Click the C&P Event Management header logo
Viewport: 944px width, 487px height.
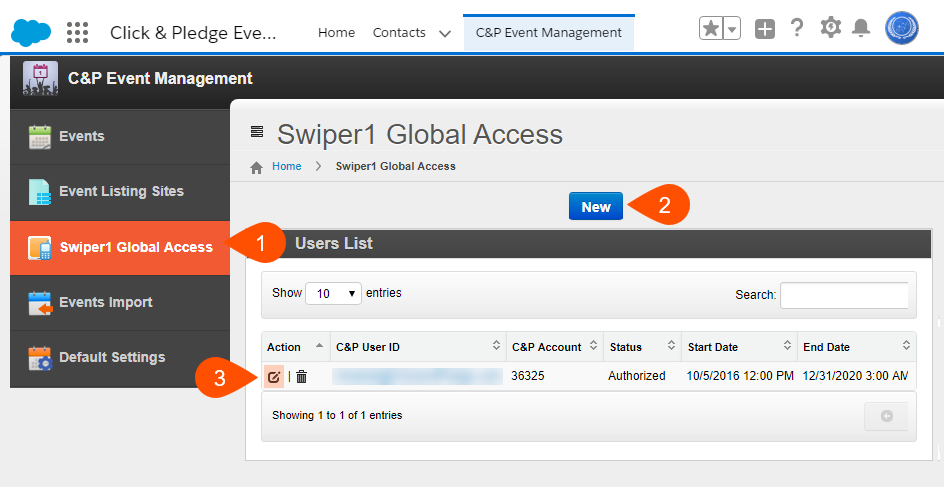click(40, 78)
